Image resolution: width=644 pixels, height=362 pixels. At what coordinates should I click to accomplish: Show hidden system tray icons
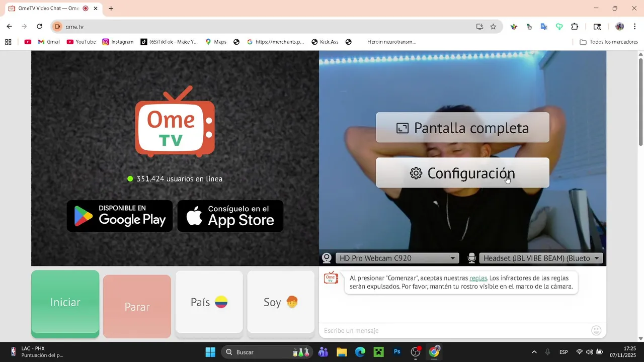tap(534, 352)
